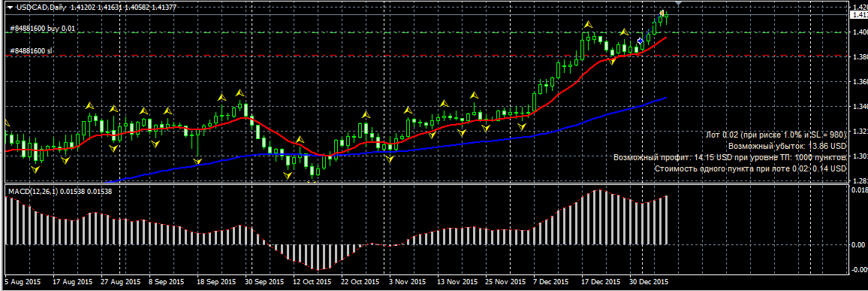This screenshot has height=291, width=868.
Task: Select the #84881600 buy 0.01 order label
Action: 43,28
